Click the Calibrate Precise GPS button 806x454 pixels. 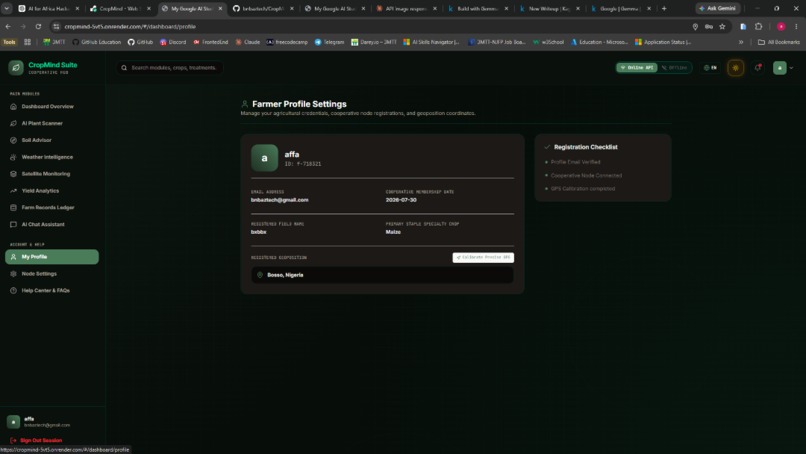[483, 257]
